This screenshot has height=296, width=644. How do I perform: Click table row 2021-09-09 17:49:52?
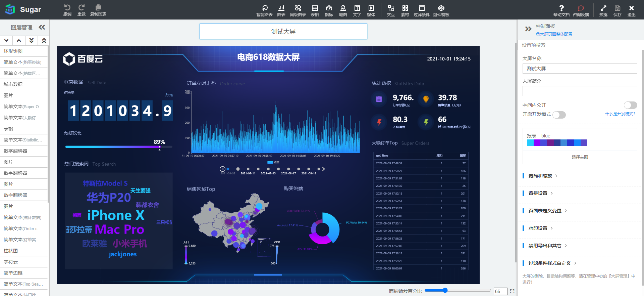point(421,163)
